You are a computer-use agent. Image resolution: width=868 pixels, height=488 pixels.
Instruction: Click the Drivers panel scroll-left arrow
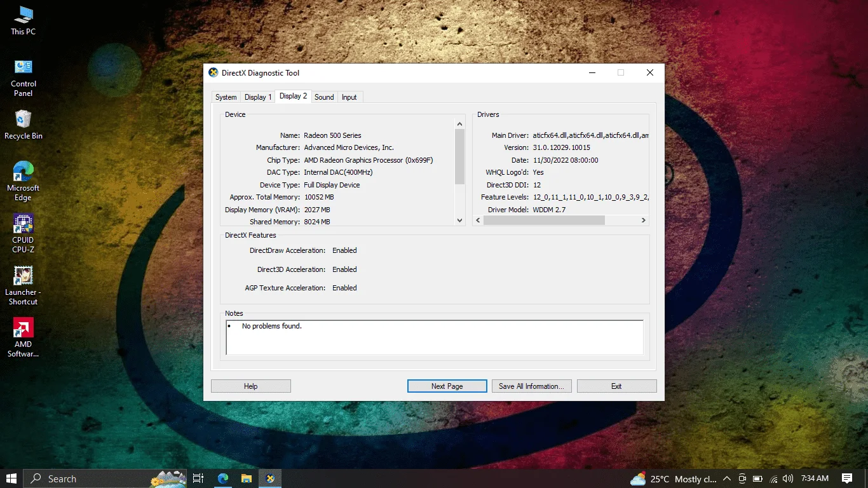pyautogui.click(x=478, y=220)
